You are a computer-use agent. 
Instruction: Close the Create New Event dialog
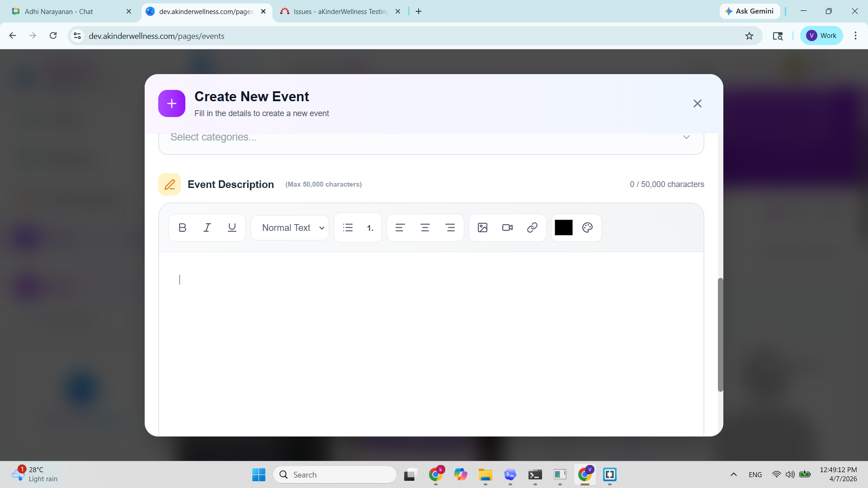(697, 103)
